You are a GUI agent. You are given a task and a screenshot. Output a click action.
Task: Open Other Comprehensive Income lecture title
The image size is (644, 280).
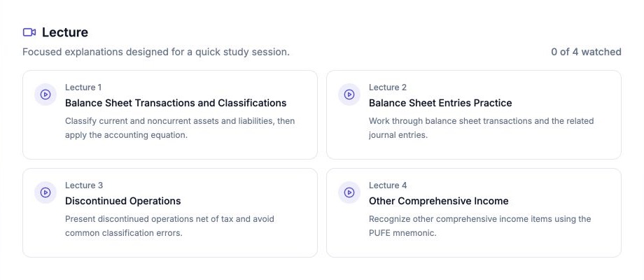click(439, 201)
